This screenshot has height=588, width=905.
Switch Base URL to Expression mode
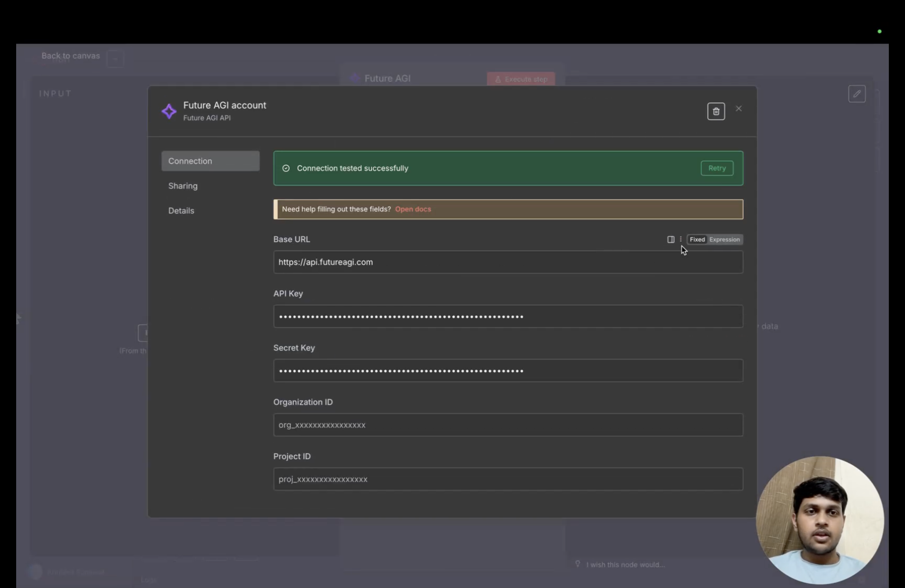tap(724, 239)
